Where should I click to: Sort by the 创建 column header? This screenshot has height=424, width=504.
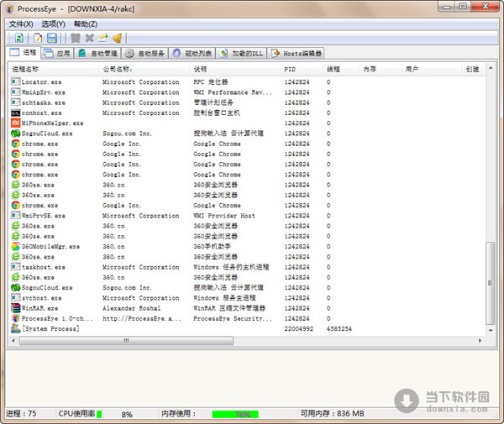[473, 69]
